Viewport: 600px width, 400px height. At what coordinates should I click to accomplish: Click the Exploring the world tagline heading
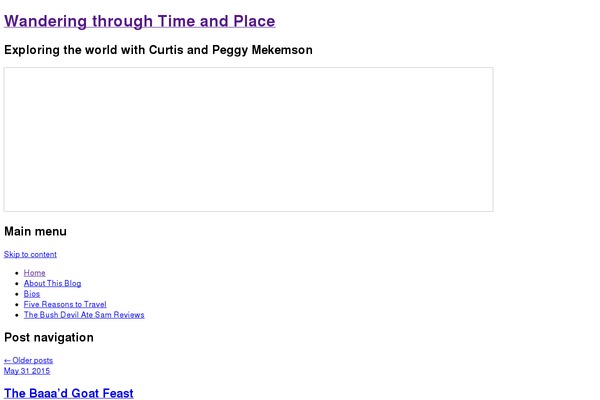click(158, 50)
